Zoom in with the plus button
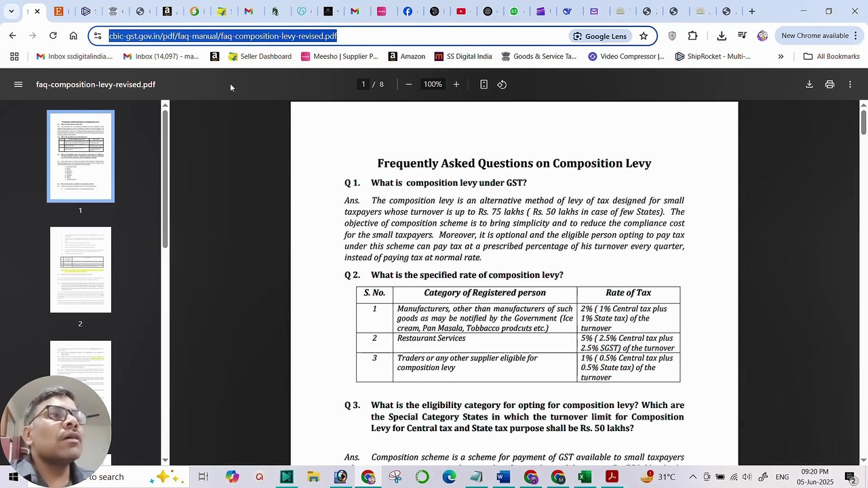Viewport: 868px width, 488px height. click(x=456, y=85)
